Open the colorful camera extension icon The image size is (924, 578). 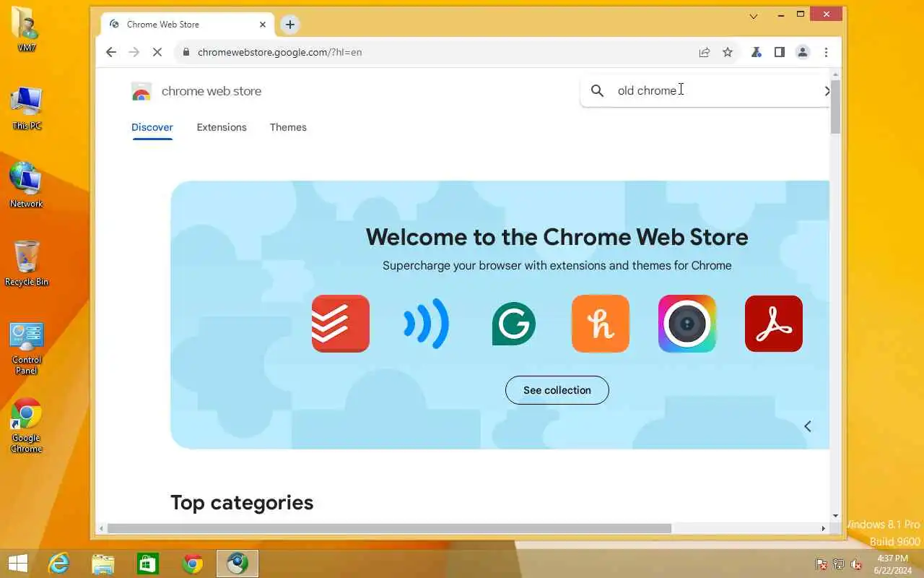point(687,324)
